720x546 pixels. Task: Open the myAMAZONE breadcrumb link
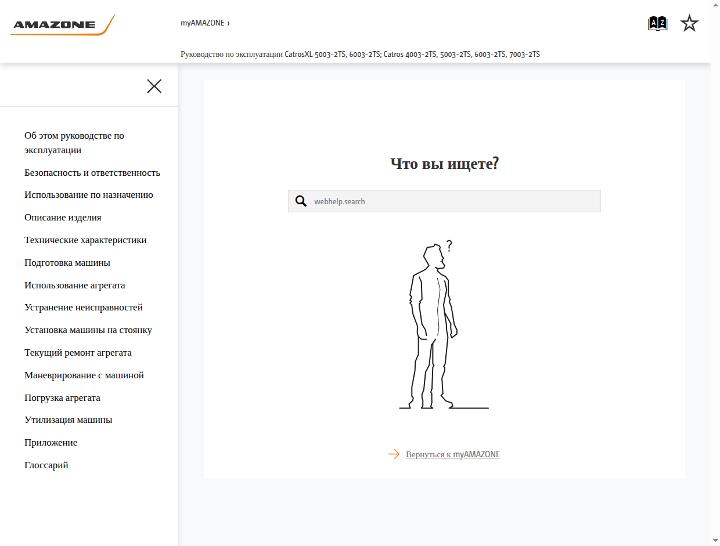202,23
